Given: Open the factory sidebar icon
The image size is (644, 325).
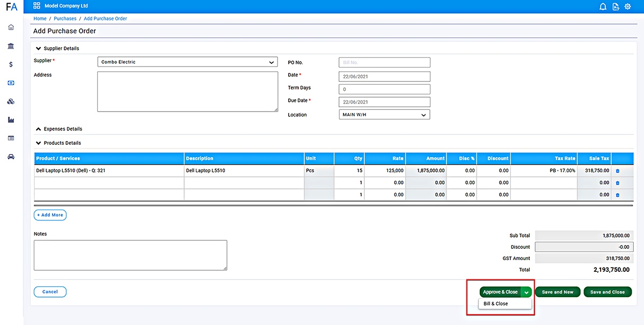Looking at the screenshot, I should pyautogui.click(x=11, y=120).
